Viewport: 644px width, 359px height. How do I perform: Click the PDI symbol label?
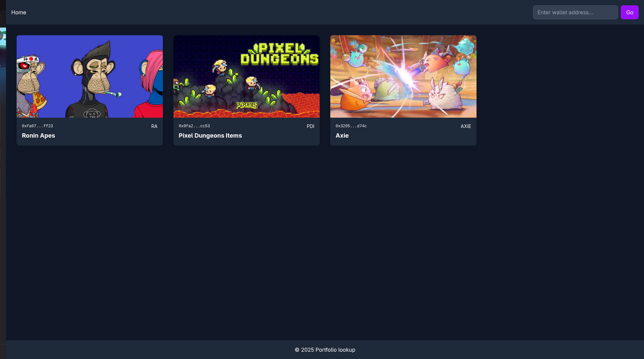[310, 126]
